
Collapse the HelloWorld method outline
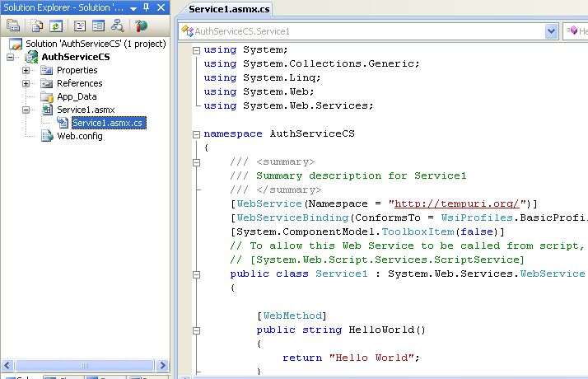pyautogui.click(x=196, y=330)
